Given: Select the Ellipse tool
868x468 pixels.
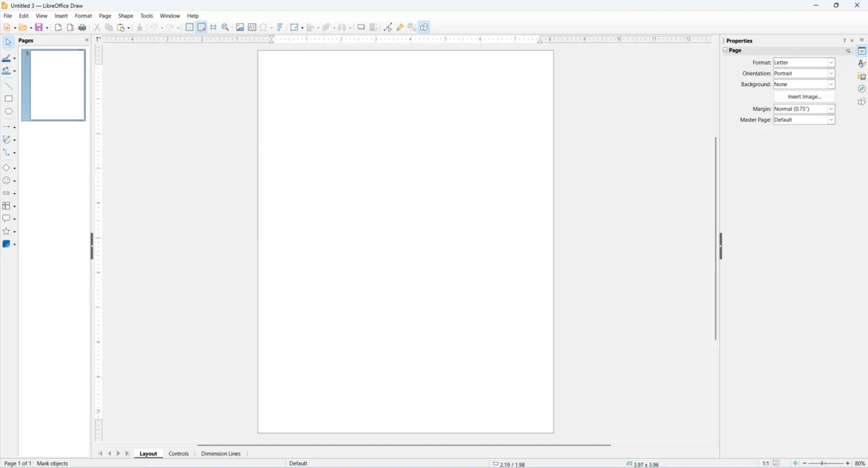Looking at the screenshot, I should [8, 111].
